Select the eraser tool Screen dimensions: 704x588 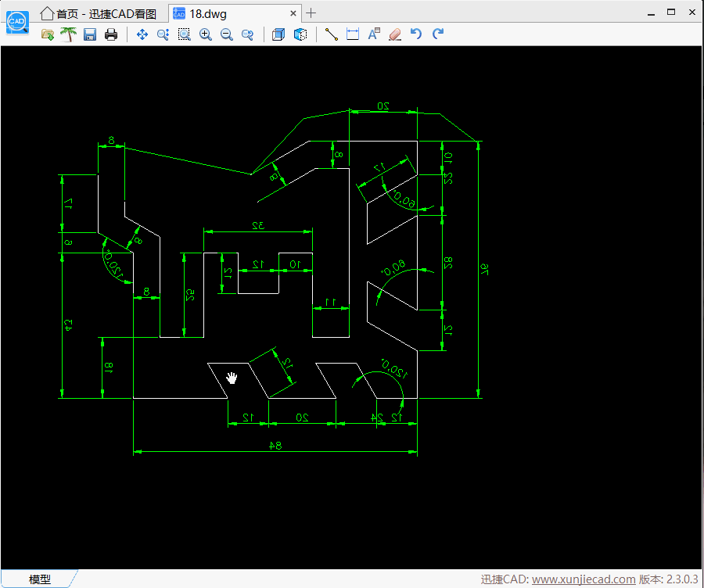395,34
